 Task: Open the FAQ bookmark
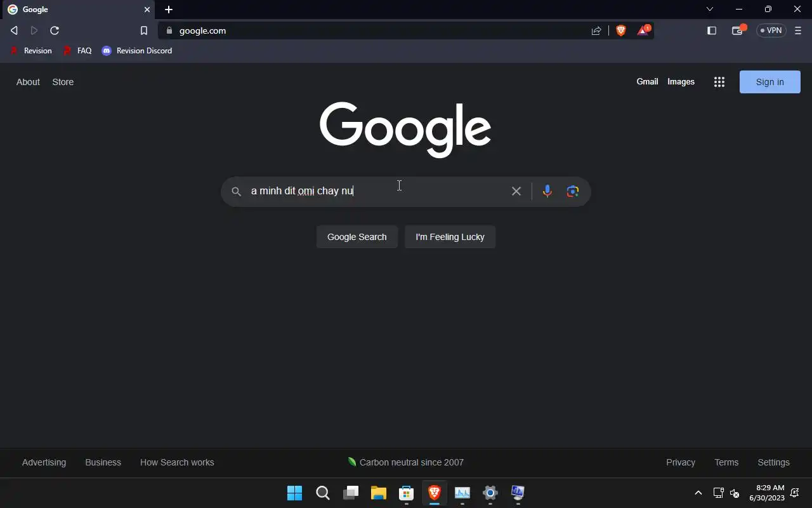click(77, 51)
